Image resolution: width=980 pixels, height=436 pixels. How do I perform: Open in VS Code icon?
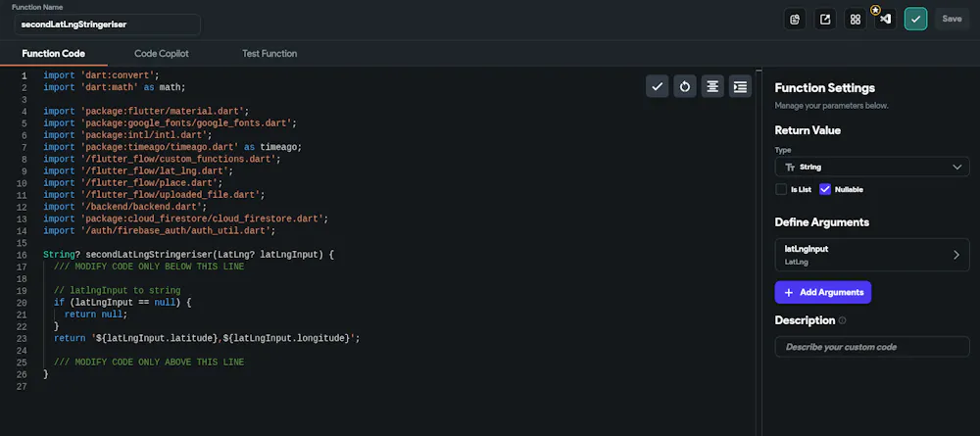[885, 19]
